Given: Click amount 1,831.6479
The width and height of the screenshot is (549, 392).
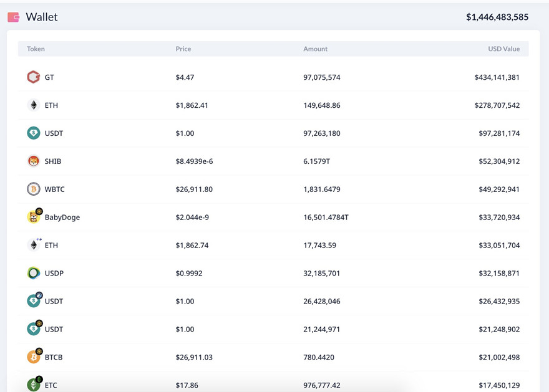Looking at the screenshot, I should (322, 189).
